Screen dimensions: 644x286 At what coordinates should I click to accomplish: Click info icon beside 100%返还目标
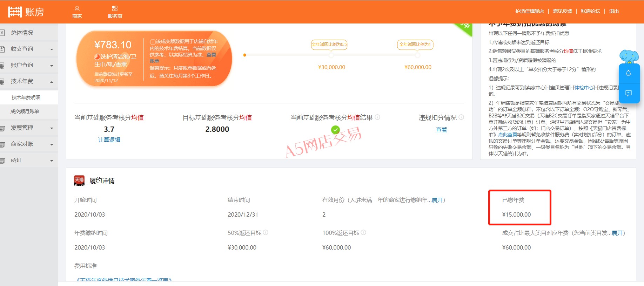pyautogui.click(x=363, y=232)
